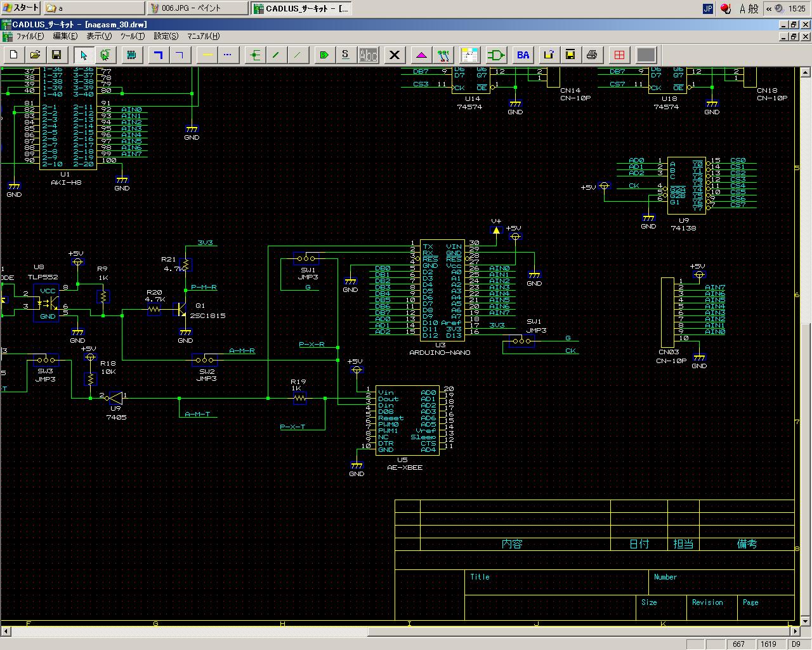Click the BA annotation button
812x650 pixels.
523,55
